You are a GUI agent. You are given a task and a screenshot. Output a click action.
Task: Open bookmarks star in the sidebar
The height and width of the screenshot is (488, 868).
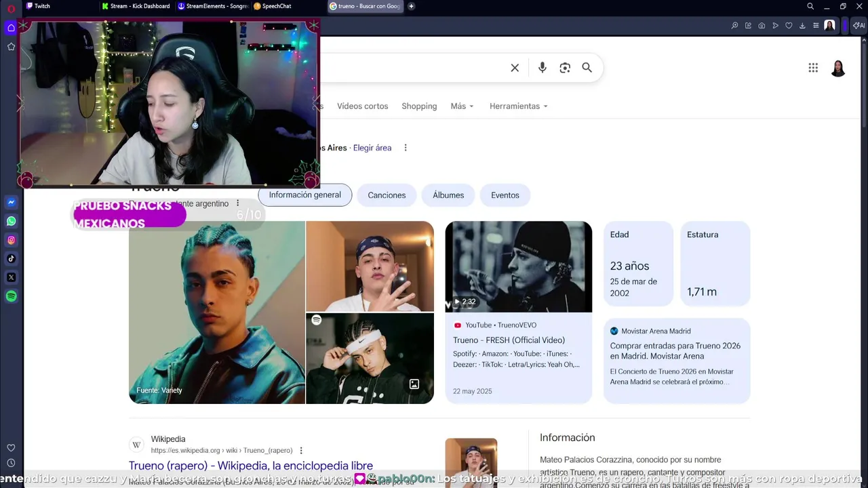click(11, 47)
